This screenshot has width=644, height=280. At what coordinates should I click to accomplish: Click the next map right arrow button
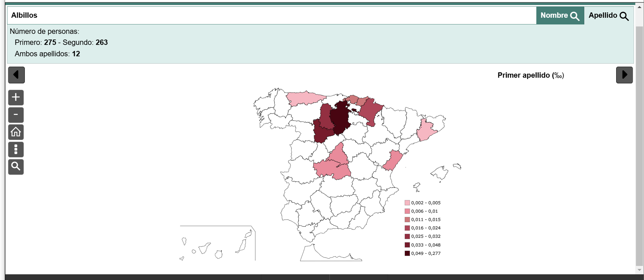click(x=624, y=75)
